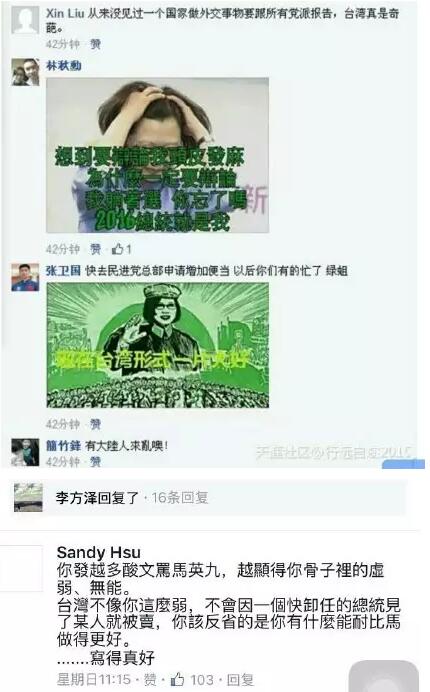Expand 16条回复 replies thread
430x692 pixels.
click(180, 498)
